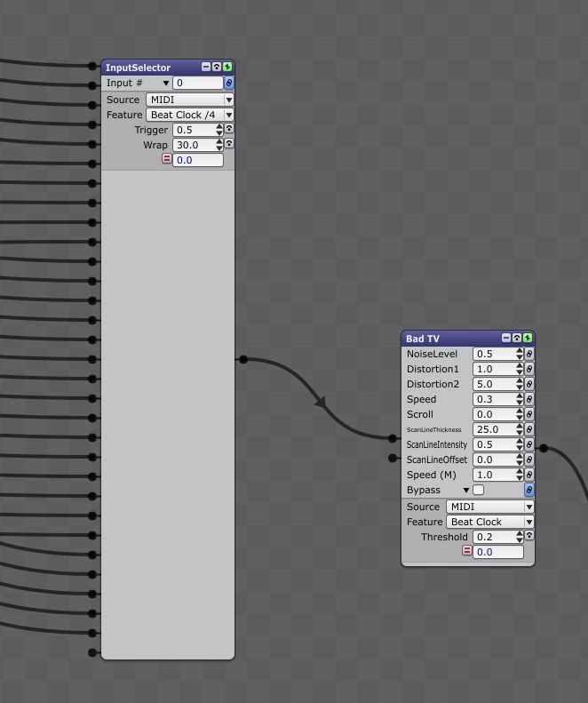Adjust the Threshold stepper arrows

pos(520,537)
